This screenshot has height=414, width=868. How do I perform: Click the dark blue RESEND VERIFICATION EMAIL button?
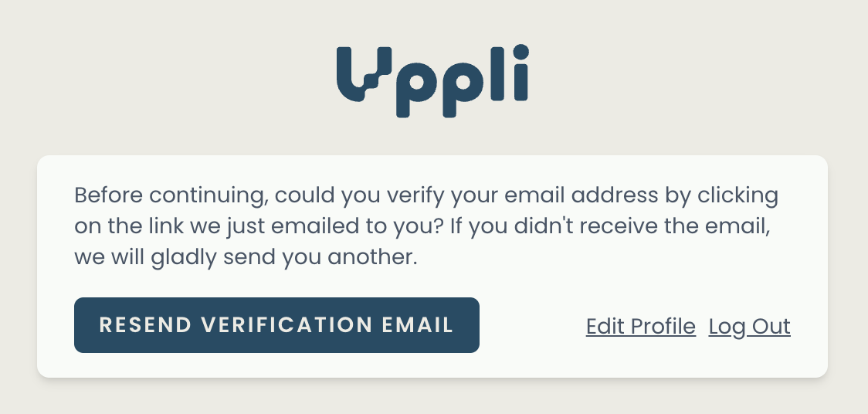click(276, 325)
